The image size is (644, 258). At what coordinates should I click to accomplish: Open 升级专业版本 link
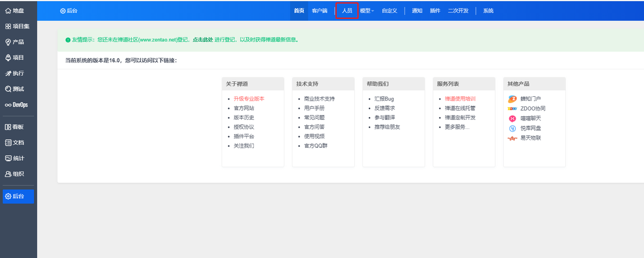pyautogui.click(x=249, y=99)
